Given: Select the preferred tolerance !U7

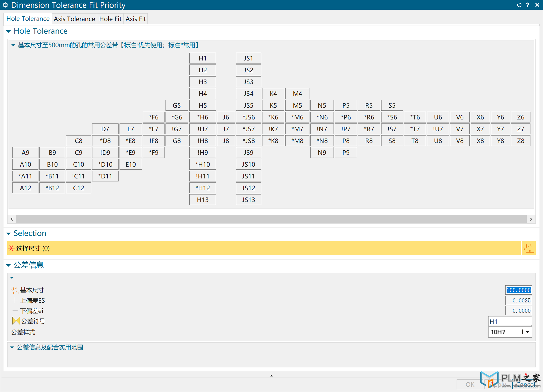Looking at the screenshot, I should click(438, 129).
